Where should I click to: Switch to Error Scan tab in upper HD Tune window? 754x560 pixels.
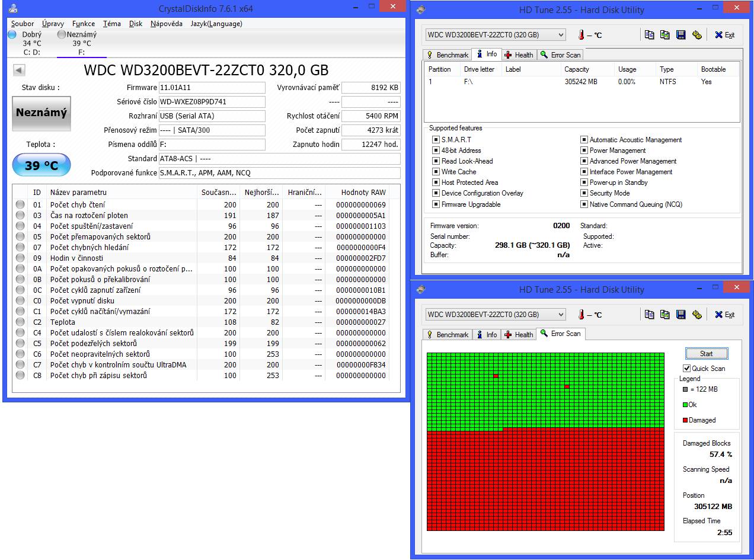560,55
